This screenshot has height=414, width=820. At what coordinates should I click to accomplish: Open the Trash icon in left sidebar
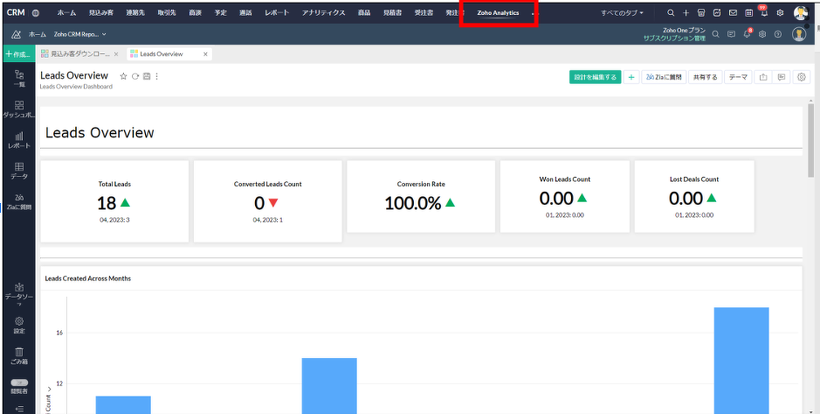pos(19,354)
